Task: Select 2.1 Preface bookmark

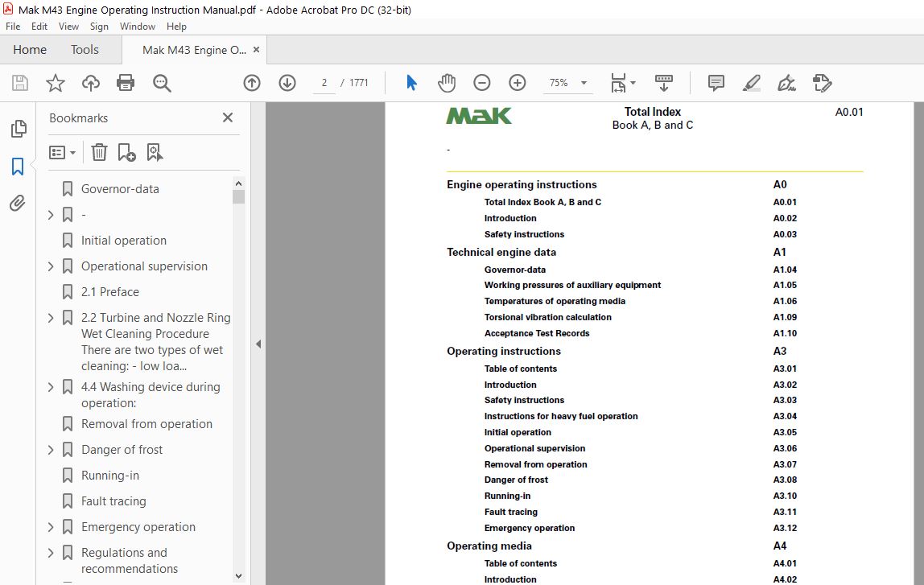Action: click(110, 292)
